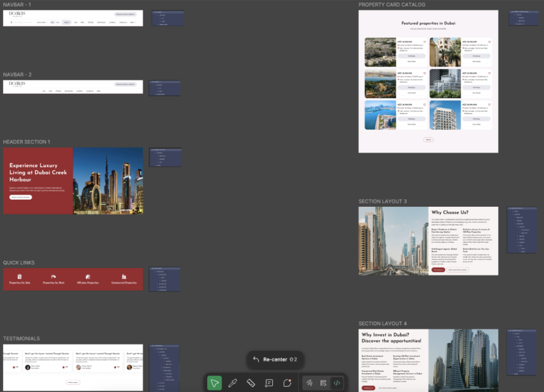
Task: Click the Commercial Properties quick link icon
Action: click(124, 277)
